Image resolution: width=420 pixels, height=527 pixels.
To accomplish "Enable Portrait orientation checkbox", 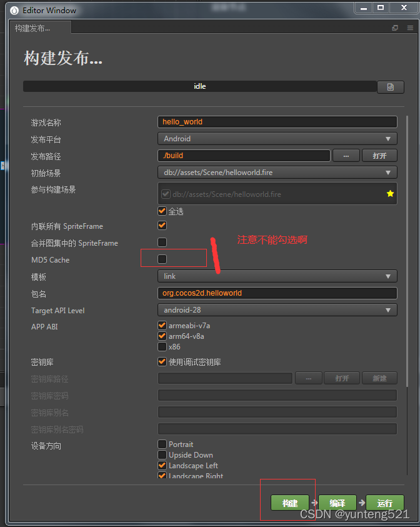I will point(162,444).
